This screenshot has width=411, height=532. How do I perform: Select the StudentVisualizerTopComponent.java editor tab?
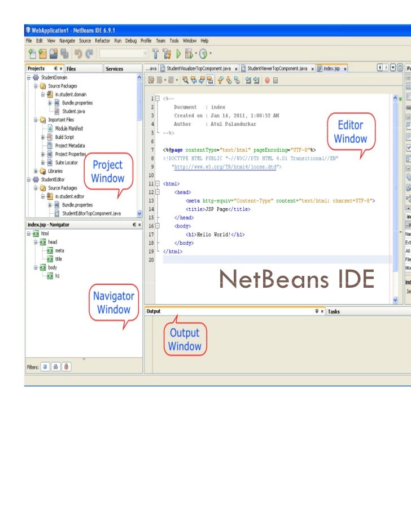pyautogui.click(x=199, y=68)
